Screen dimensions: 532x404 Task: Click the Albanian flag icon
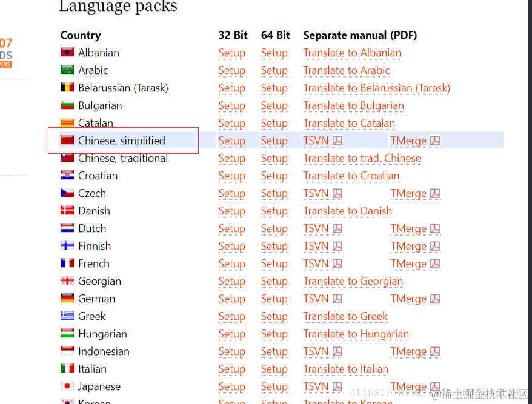(67, 52)
